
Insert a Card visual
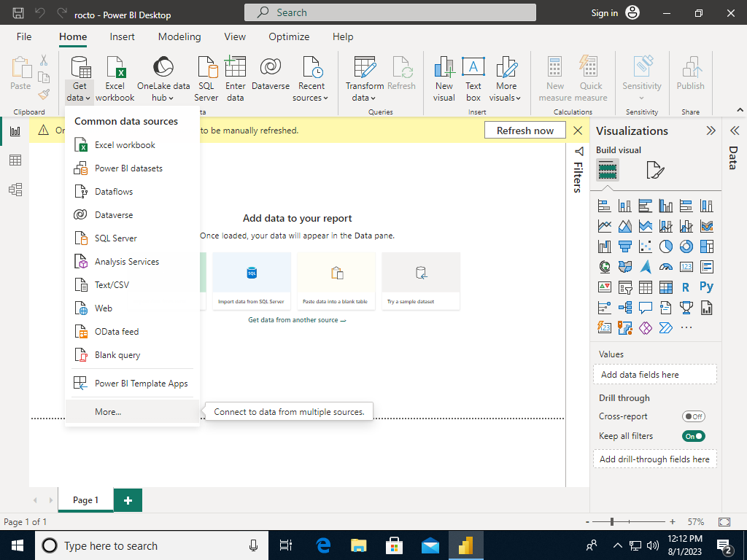(x=686, y=267)
